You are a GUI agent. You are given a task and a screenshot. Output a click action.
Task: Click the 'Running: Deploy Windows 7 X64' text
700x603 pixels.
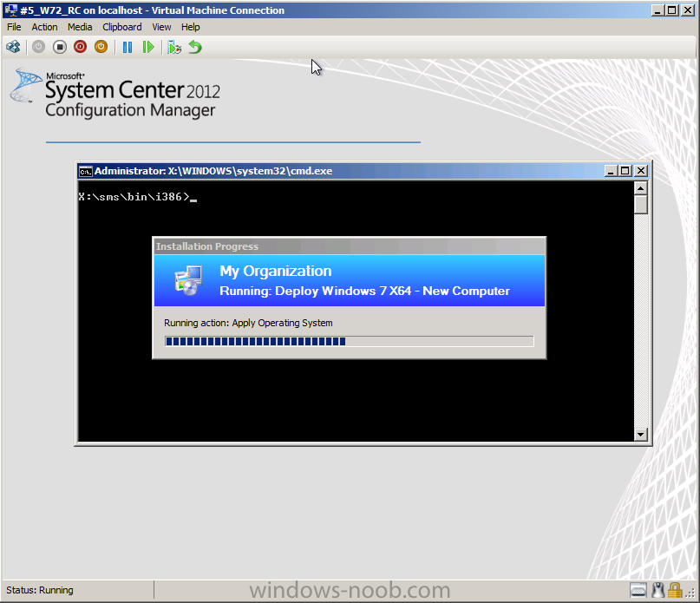click(x=364, y=291)
